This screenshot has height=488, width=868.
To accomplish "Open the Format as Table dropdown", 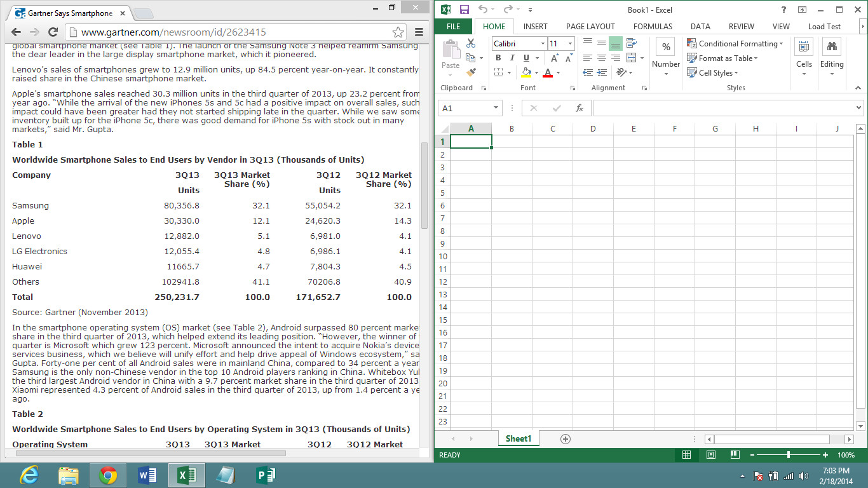I will click(x=722, y=58).
